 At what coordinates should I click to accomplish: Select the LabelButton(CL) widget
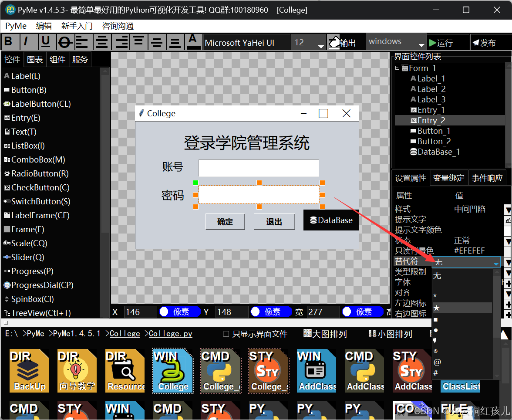(37, 104)
